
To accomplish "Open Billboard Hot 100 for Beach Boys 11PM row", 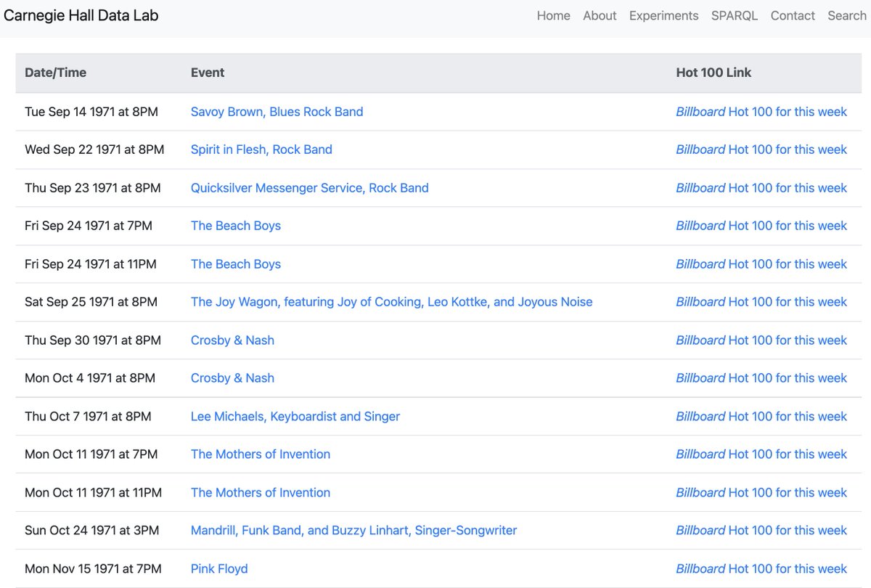I will (x=761, y=264).
